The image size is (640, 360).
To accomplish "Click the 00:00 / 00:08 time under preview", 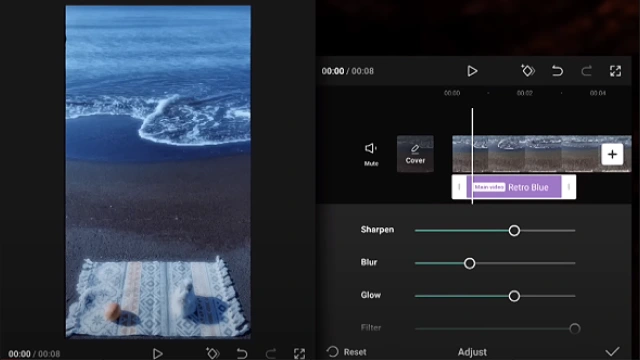I will coord(34,354).
